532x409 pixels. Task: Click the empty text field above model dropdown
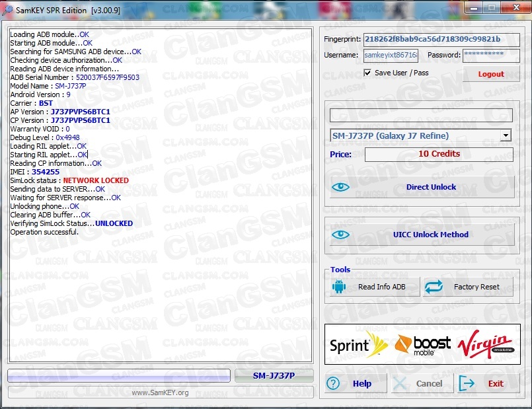pyautogui.click(x=421, y=116)
